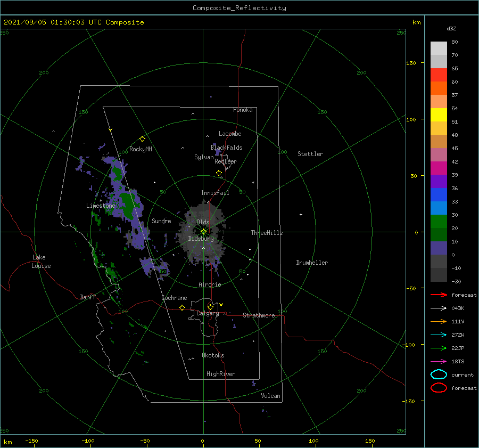Click the Limestone label

tap(101, 206)
